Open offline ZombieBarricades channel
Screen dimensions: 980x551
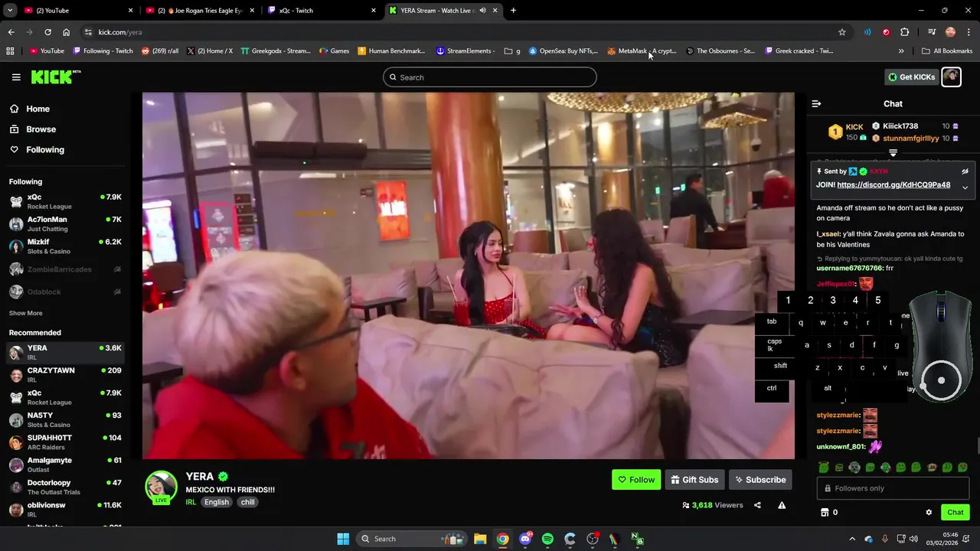pos(65,269)
